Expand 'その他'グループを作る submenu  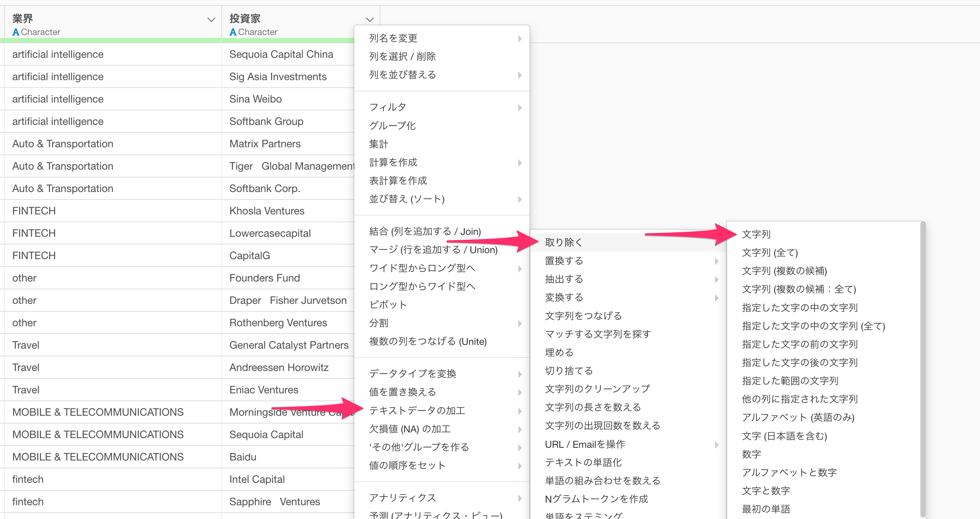442,447
